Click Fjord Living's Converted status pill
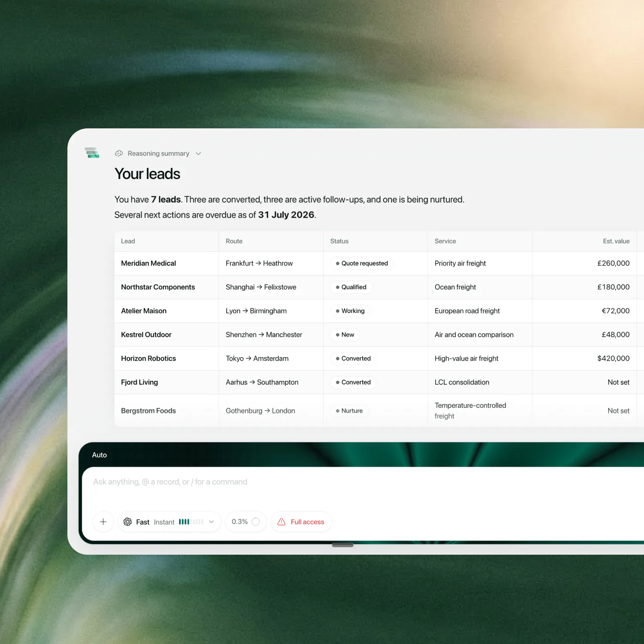The width and height of the screenshot is (644, 644). click(353, 382)
